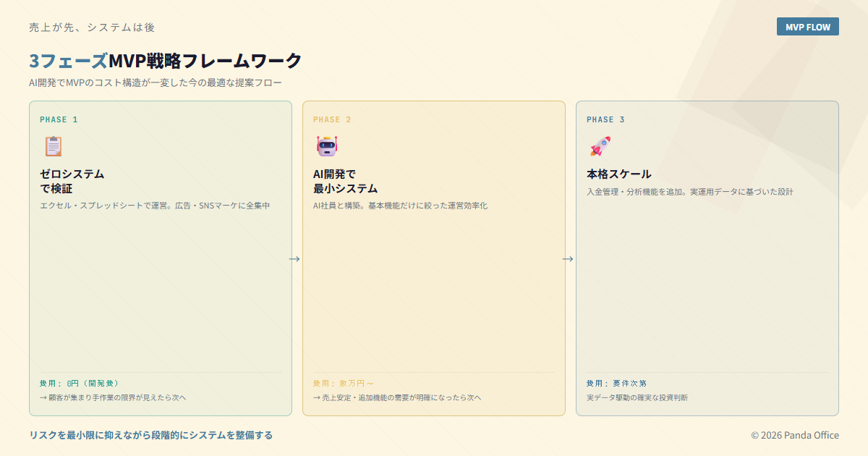
Task: Click the 費用: 0円 cost line
Action: point(80,383)
